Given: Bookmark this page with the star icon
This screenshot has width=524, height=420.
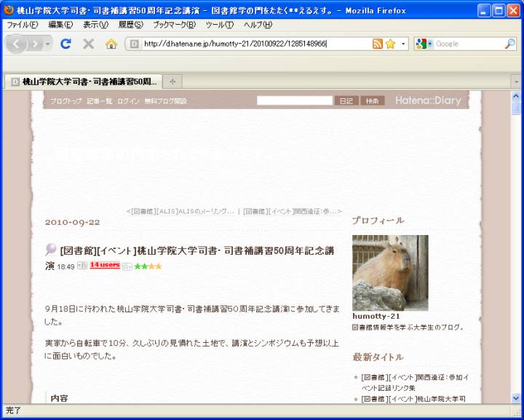Looking at the screenshot, I should pos(390,44).
